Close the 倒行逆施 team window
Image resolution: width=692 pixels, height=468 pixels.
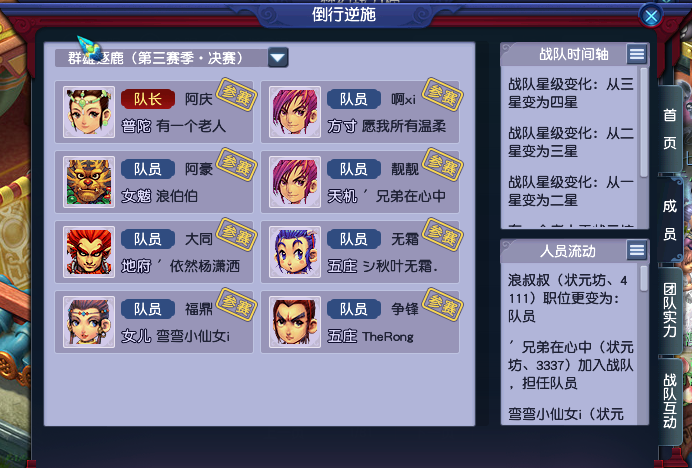pyautogui.click(x=651, y=16)
